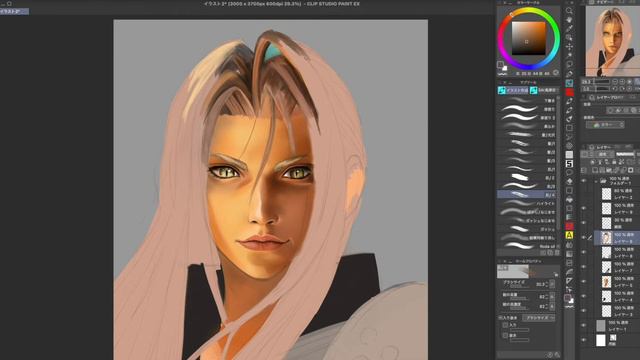Click the brush size dynamics button
This screenshot has width=640, height=360.
[x=552, y=284]
